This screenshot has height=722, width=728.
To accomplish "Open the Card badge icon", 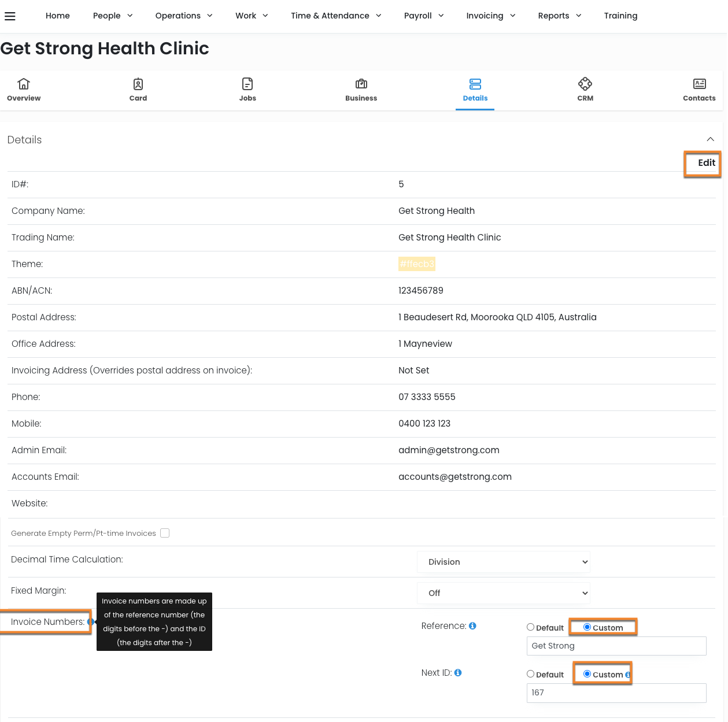I will click(138, 84).
